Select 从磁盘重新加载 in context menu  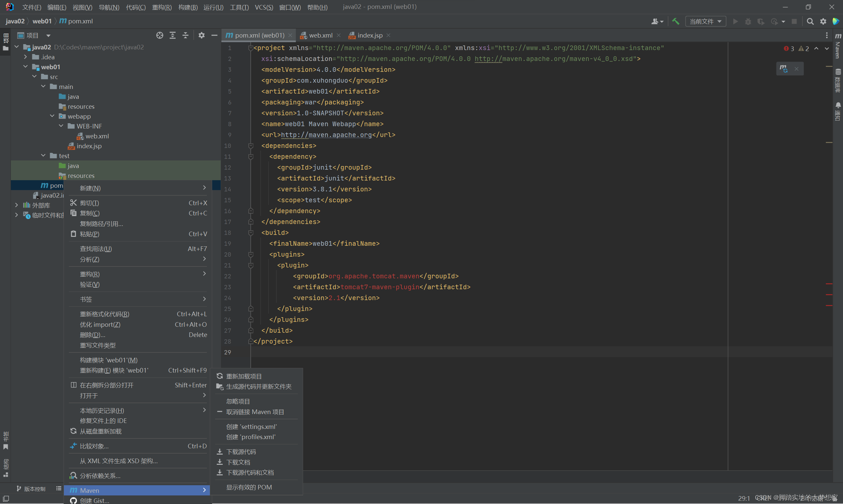click(138, 431)
